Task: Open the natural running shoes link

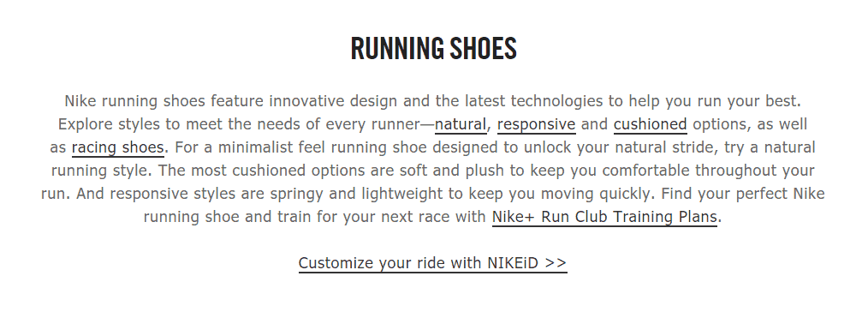Action: pos(461,124)
